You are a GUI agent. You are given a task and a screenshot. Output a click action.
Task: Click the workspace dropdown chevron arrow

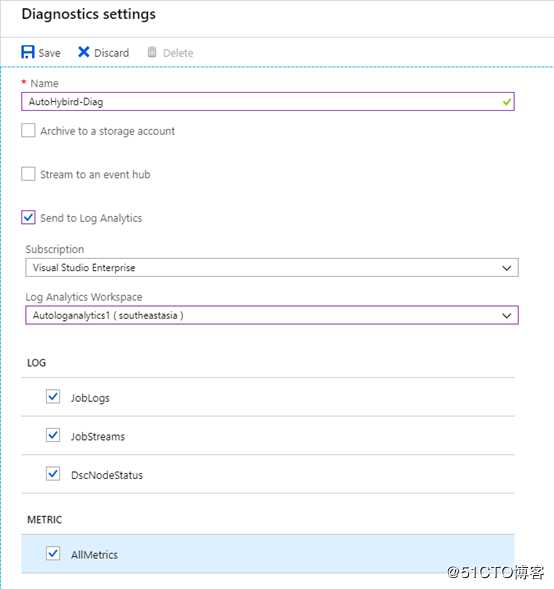point(506,316)
